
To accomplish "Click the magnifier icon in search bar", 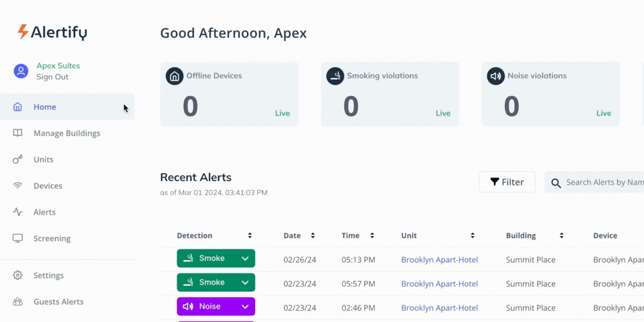I will point(556,183).
